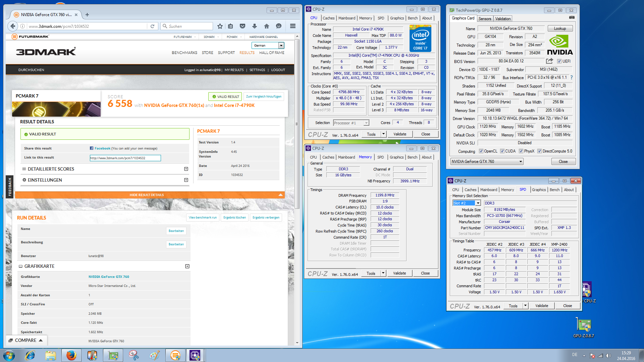Image resolution: width=644 pixels, height=362 pixels.
Task: Toggle the DirectCompute 5.0 checkbox
Action: 539,151
